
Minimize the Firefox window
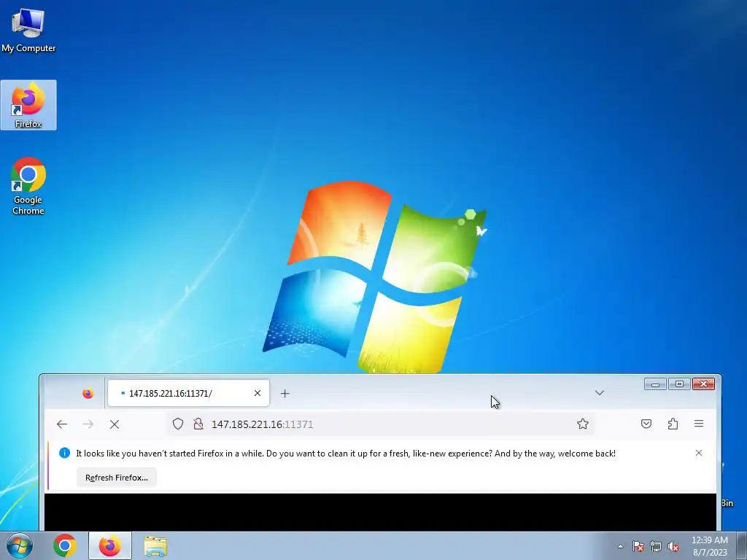coord(656,384)
